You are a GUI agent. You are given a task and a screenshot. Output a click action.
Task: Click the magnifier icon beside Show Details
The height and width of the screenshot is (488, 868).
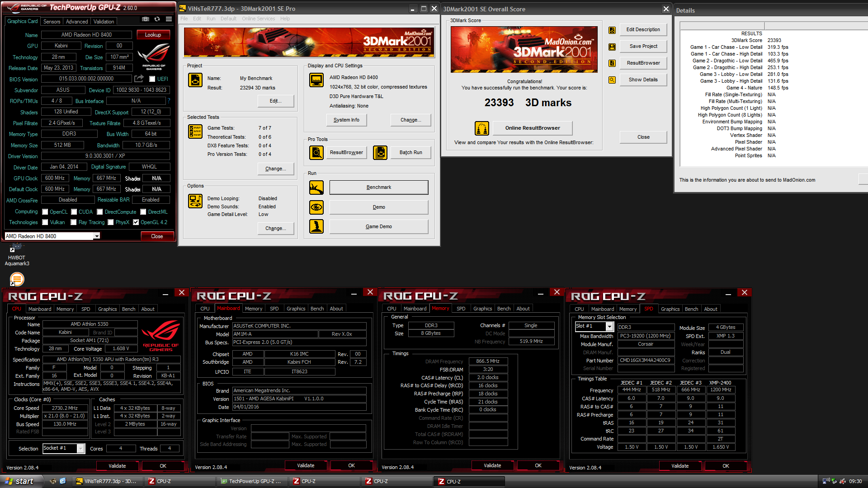[x=612, y=80]
